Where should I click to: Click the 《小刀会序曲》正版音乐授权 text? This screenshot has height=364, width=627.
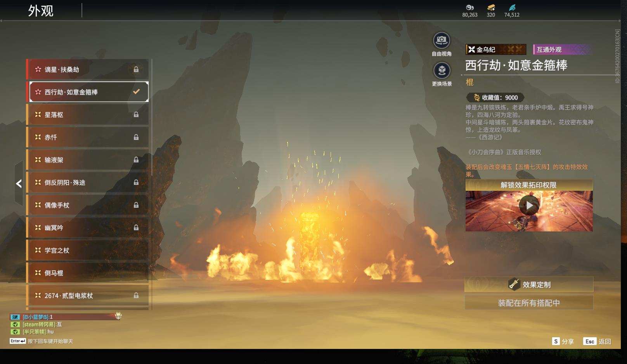504,152
